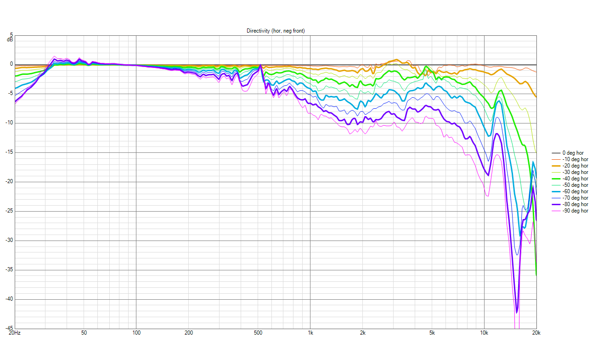
Task: Select the '-60 deg hor' legend label
Action: pyautogui.click(x=575, y=191)
